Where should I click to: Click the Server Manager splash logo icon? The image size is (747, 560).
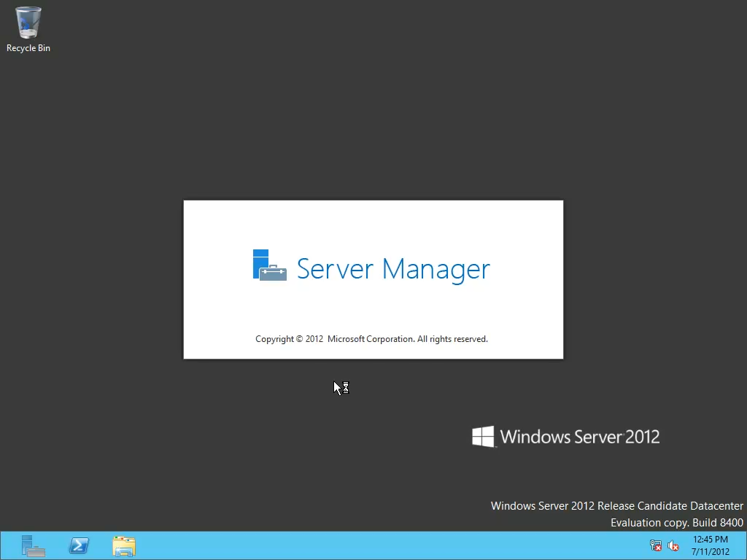[x=270, y=265]
